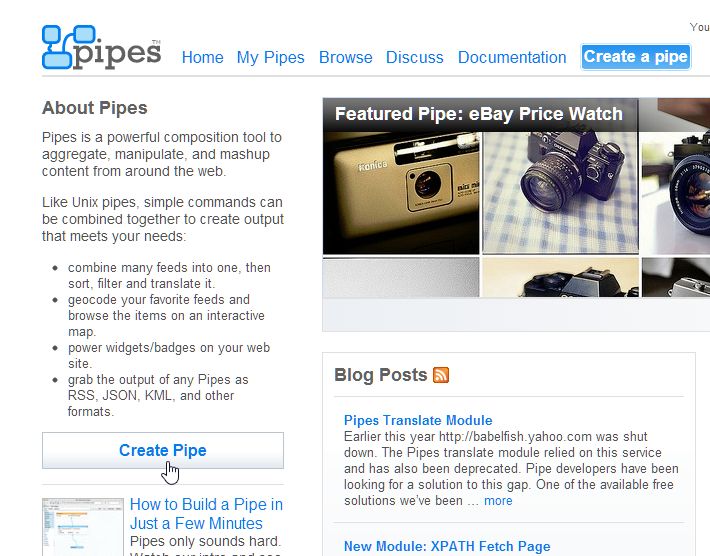Open the Konica camera thumbnail

(x=401, y=192)
